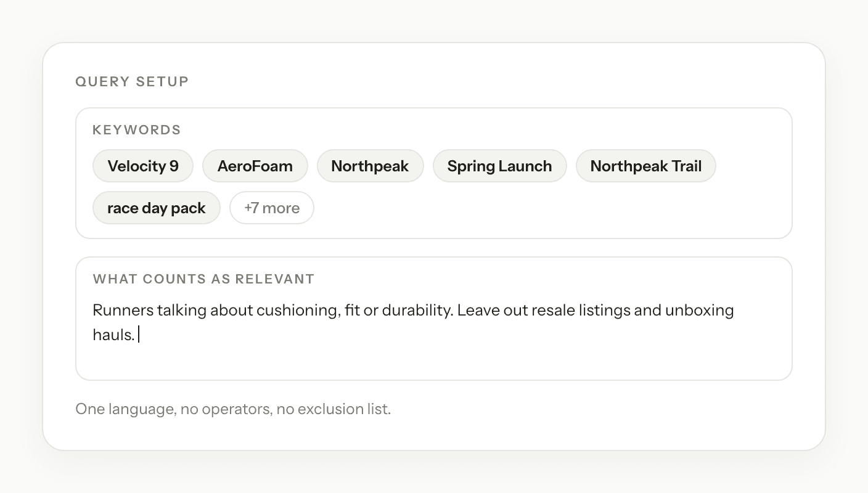Click the Query Setup heading
Viewport: 868px width, 493px height.
pyautogui.click(x=132, y=81)
